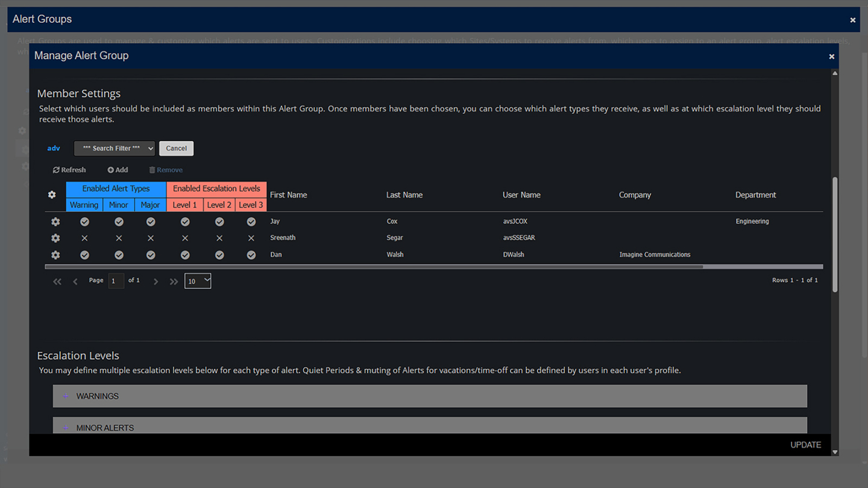Click the horizontal table scrollbar
868x488 pixels.
tap(374, 266)
